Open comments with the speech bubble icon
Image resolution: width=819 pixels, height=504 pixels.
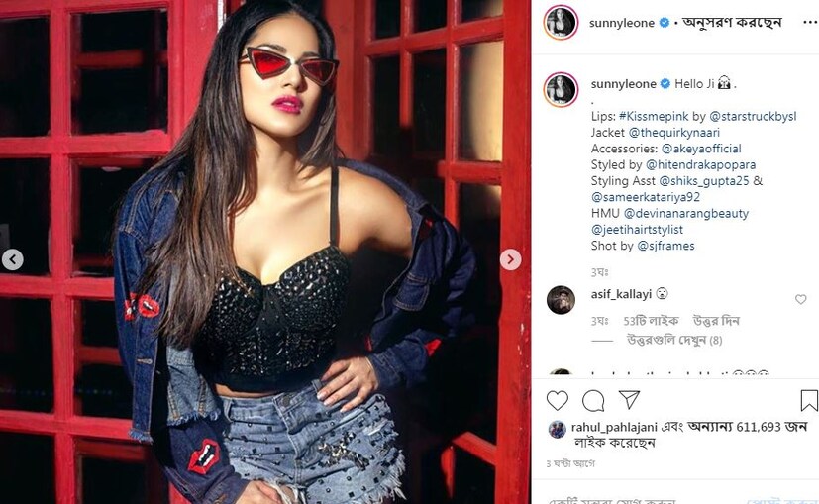[593, 401]
